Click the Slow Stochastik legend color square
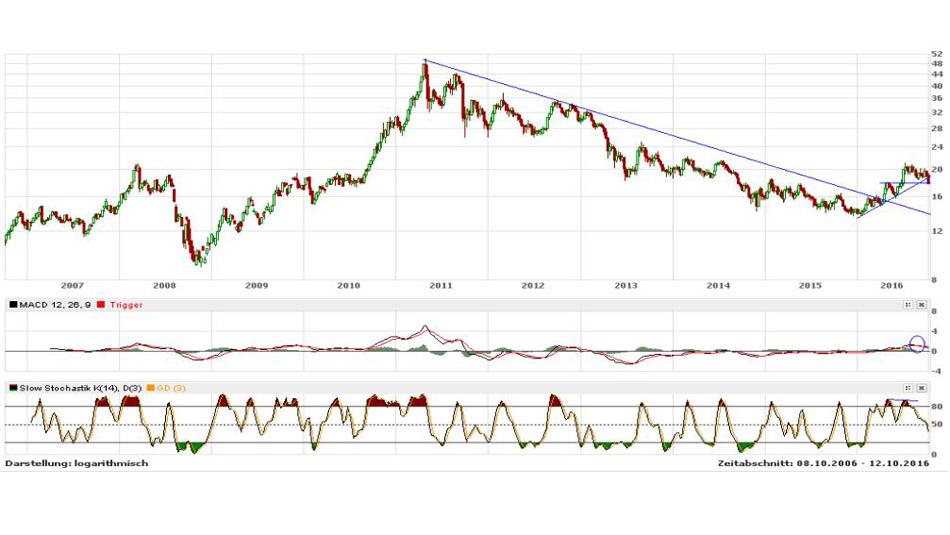950x535 pixels. pyautogui.click(x=11, y=387)
